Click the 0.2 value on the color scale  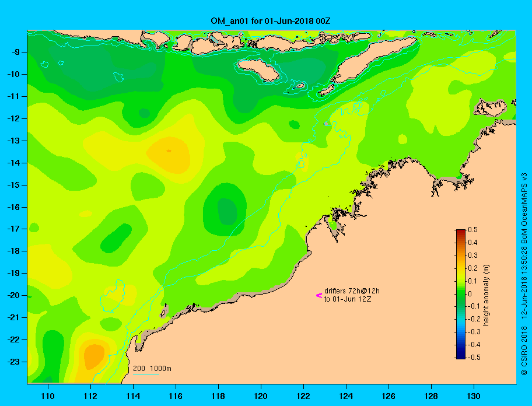click(x=473, y=268)
